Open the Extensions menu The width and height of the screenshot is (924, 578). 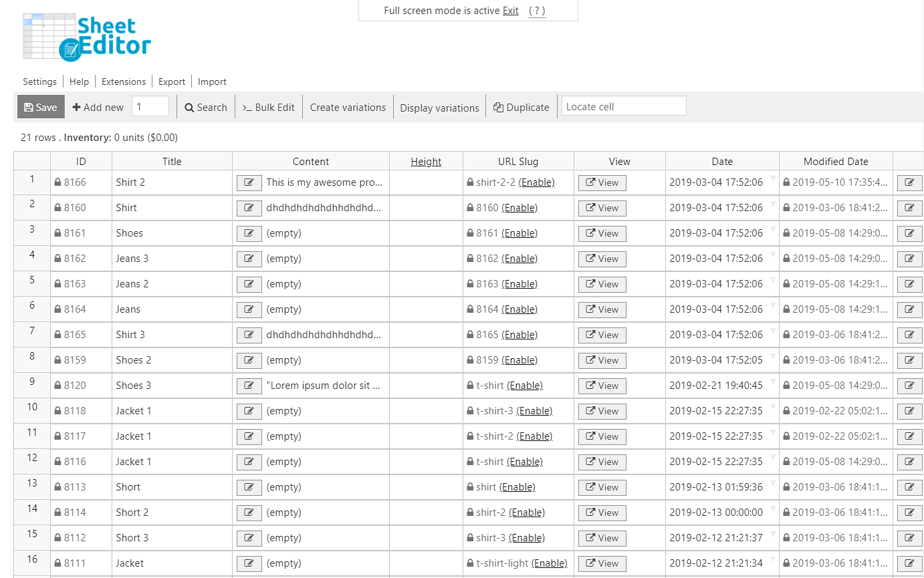point(124,82)
